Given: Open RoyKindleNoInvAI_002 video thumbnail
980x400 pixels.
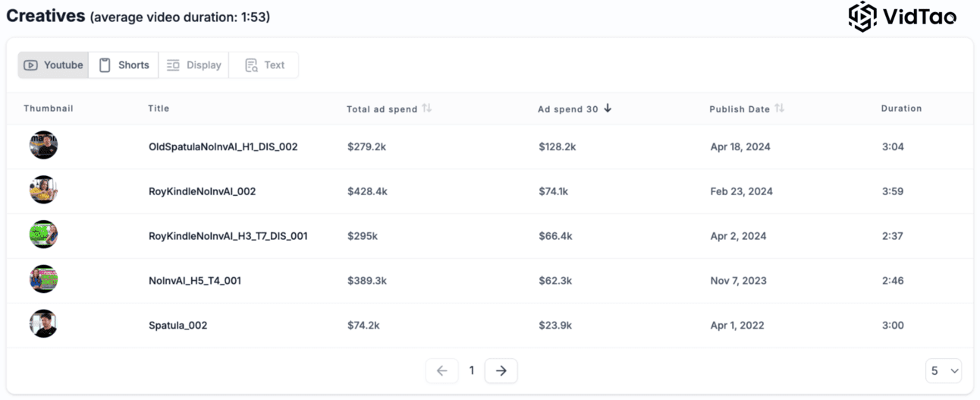Looking at the screenshot, I should click(x=44, y=191).
